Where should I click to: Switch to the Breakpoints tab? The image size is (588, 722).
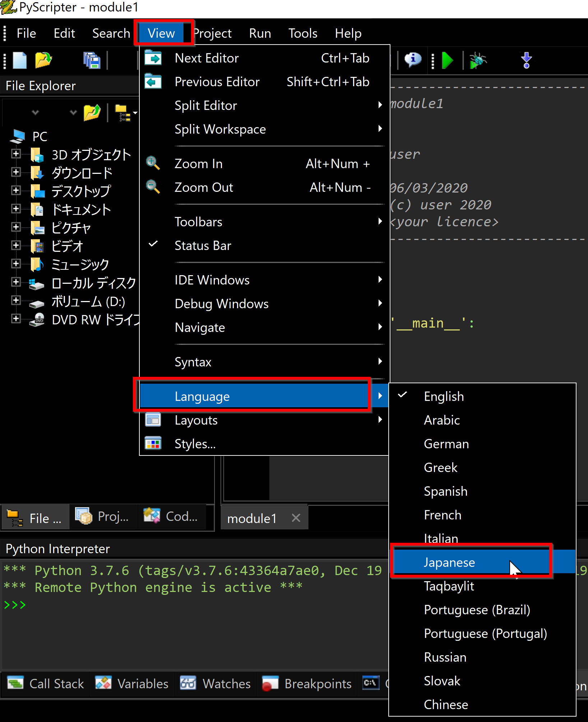click(307, 684)
